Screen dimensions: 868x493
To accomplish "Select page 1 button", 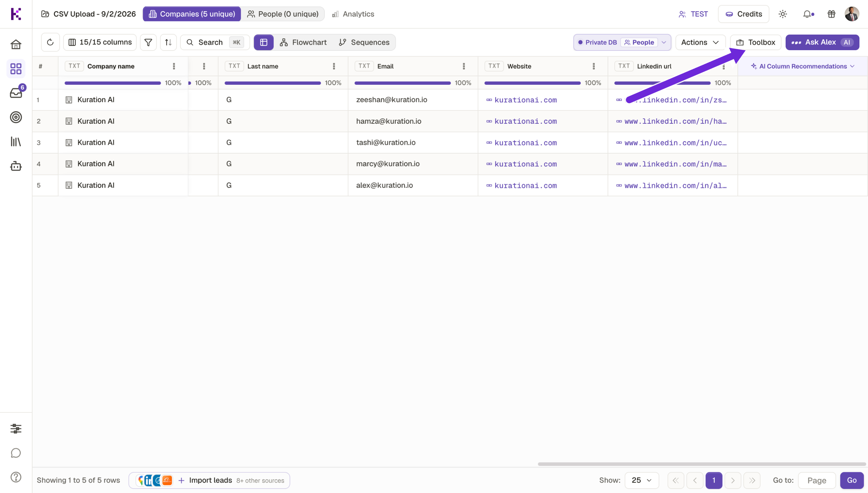I will [714, 480].
